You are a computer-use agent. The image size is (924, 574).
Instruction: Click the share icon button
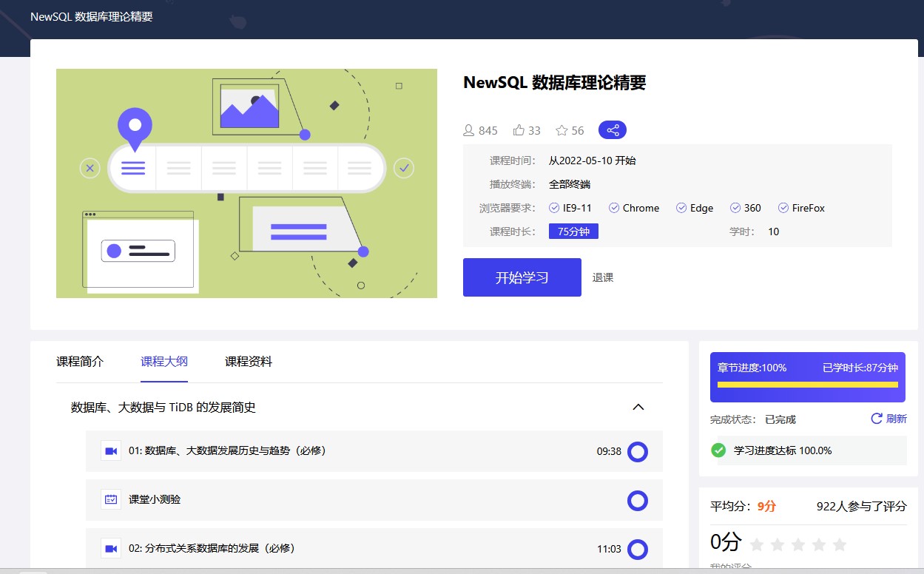point(613,130)
